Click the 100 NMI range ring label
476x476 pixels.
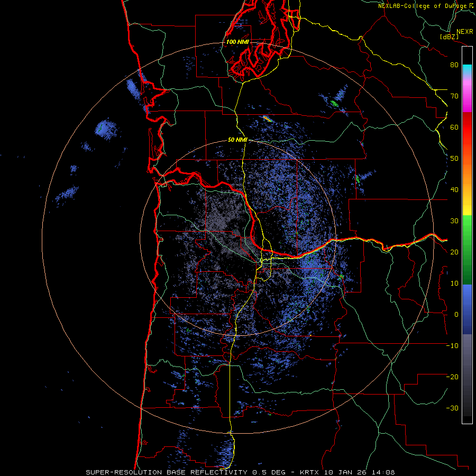click(x=237, y=42)
